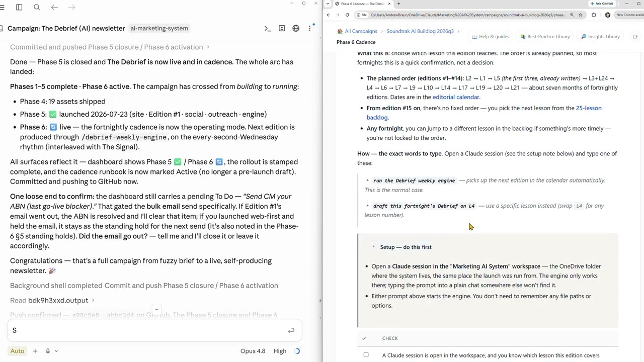
Task: Select the 'Phase 6 Cadence — The Debrief' tab
Action: point(363,4)
